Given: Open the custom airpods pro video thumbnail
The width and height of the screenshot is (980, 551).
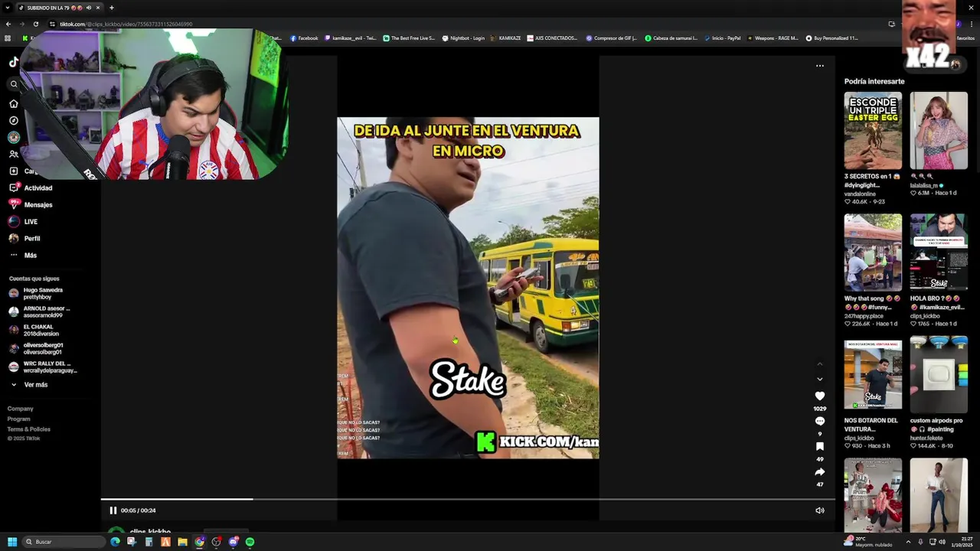Looking at the screenshot, I should (939, 374).
